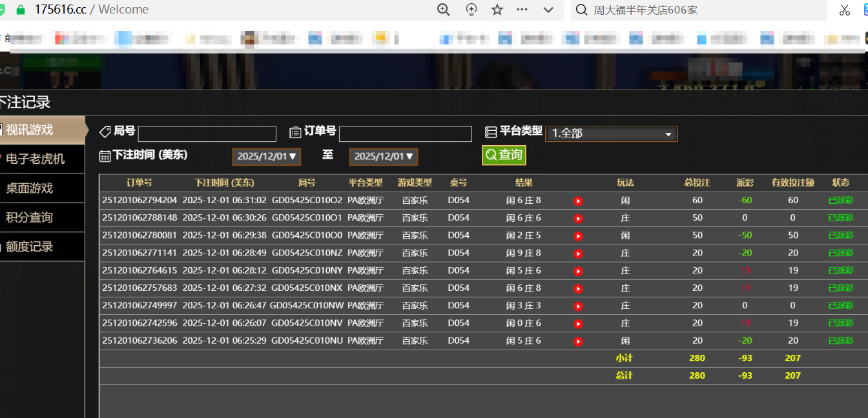Bookmark this page with the star icon
The height and width of the screenshot is (418, 868).
point(497,10)
